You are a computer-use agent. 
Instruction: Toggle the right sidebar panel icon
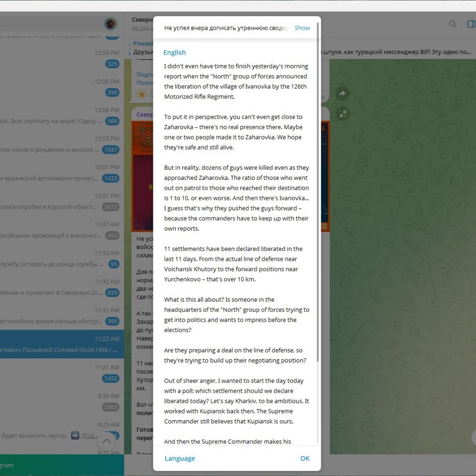point(471,24)
